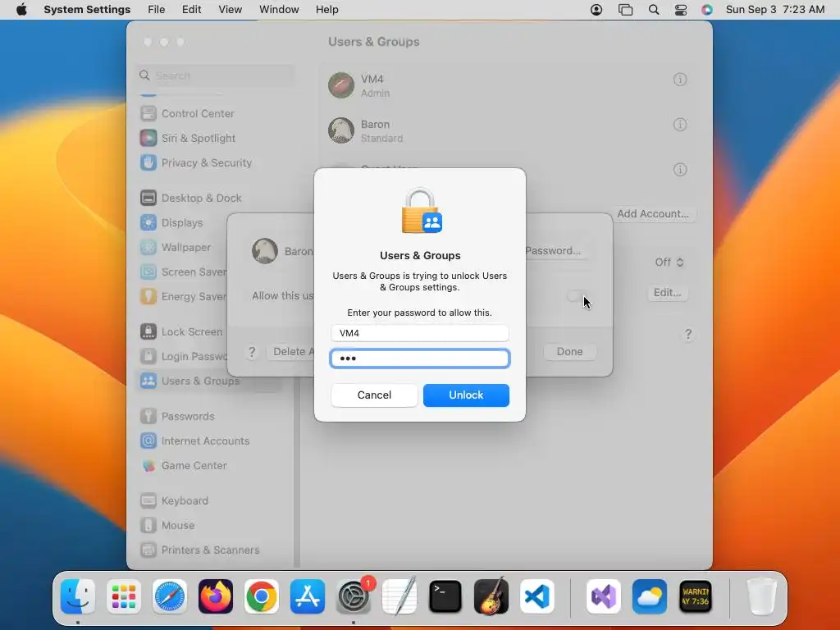Click the Done button in the Baron sheet
The image size is (840, 630).
click(x=569, y=351)
